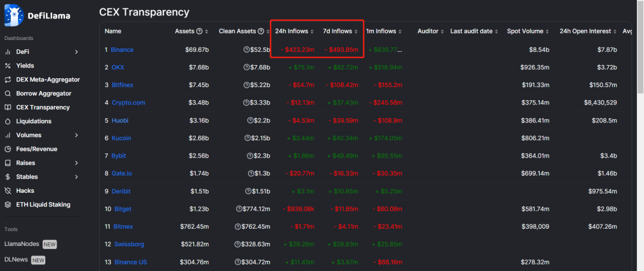This screenshot has width=644, height=271.
Task: Click the ETH Liquid Staking layers icon
Action: click(7, 204)
